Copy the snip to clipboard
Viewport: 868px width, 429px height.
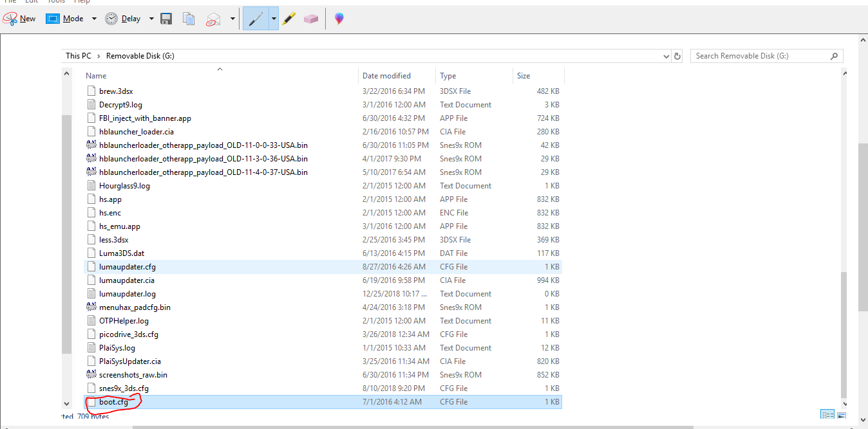(x=189, y=19)
